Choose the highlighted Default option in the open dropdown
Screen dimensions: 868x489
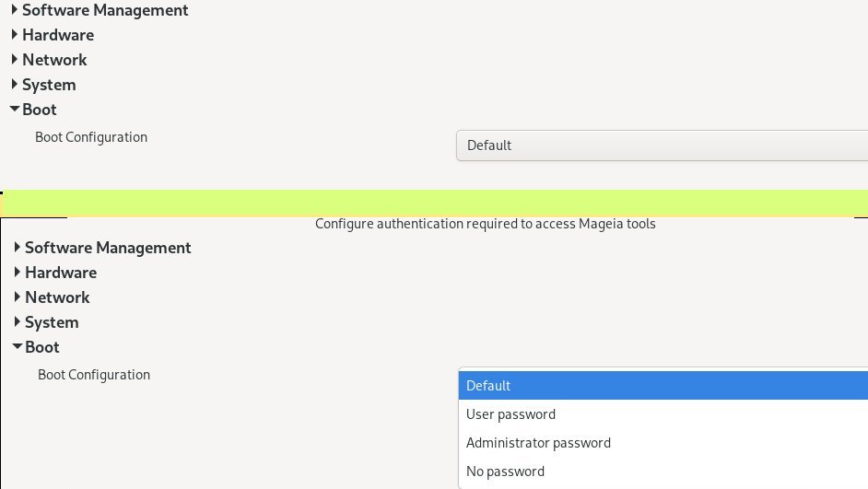[x=663, y=386]
